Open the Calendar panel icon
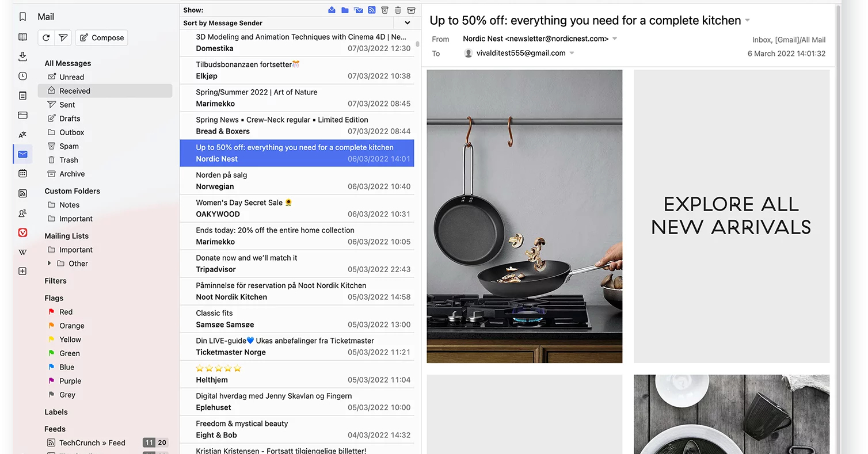 (x=22, y=173)
